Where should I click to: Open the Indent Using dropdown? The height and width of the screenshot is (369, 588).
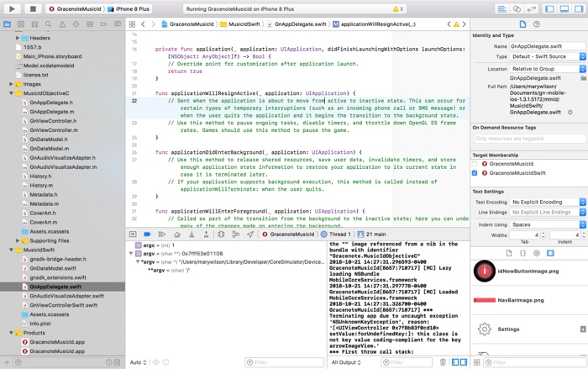coord(547,224)
